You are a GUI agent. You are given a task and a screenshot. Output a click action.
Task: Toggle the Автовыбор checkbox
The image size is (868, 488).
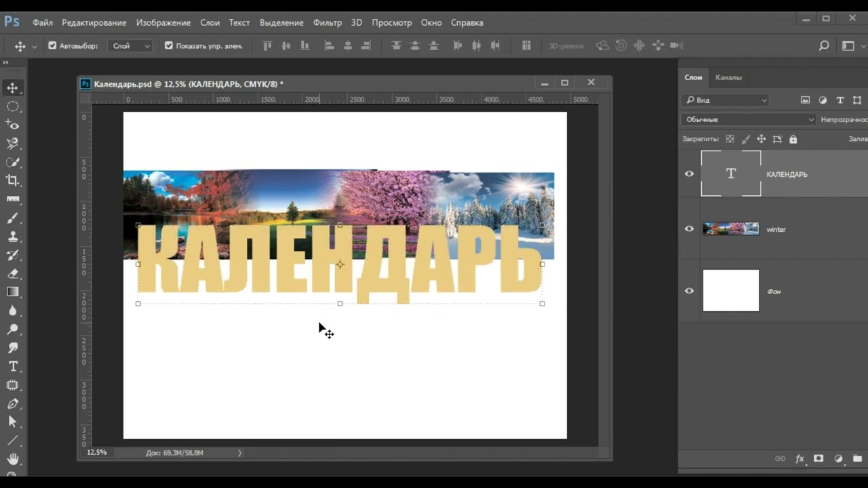(52, 45)
